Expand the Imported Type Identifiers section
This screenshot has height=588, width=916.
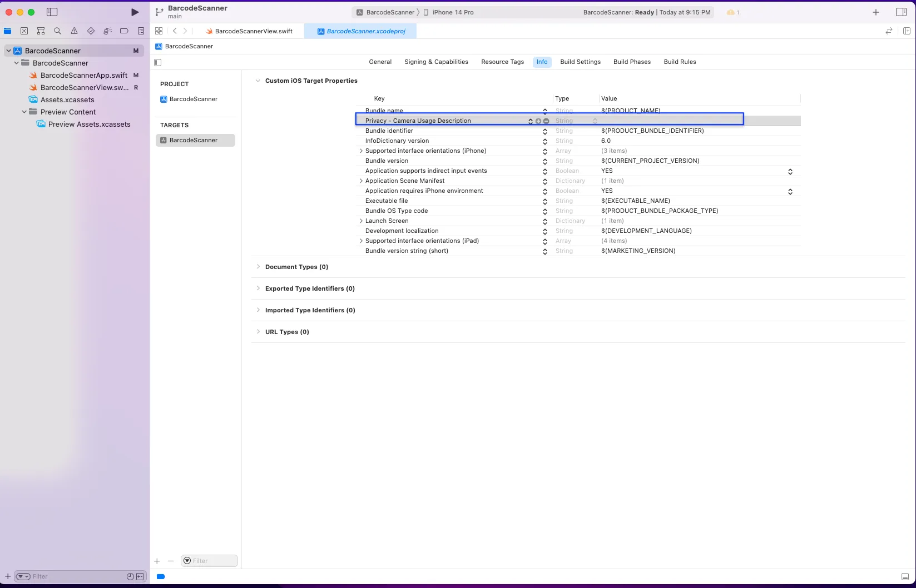click(258, 310)
